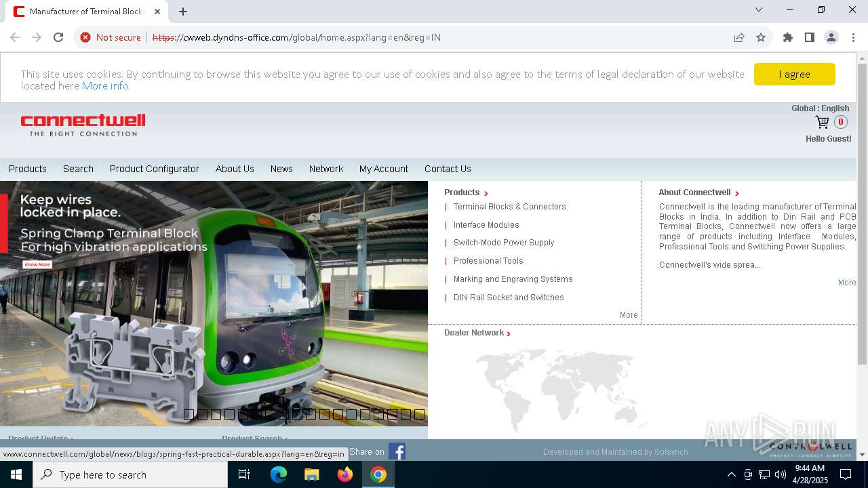Open the Chrome three-dot menu
Screen dimensions: 868x488
click(x=853, y=37)
